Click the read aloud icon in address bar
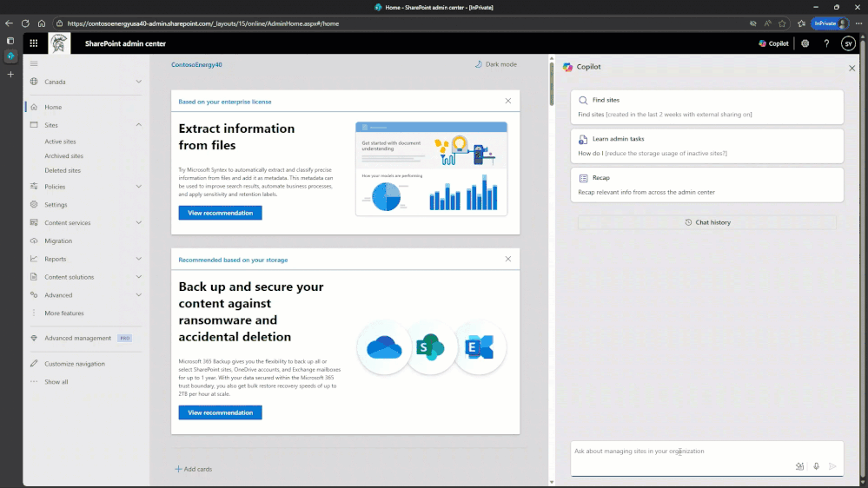The image size is (868, 488). pos(768,23)
